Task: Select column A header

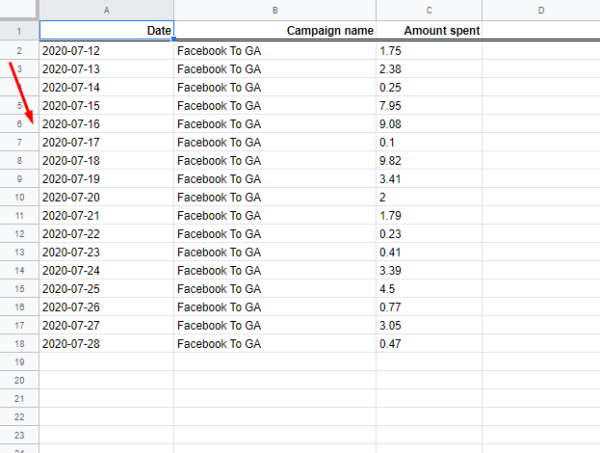Action: (x=106, y=10)
